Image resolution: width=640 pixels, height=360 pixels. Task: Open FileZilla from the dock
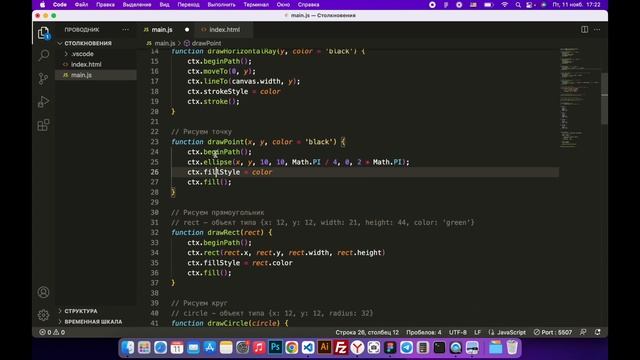click(x=341, y=347)
